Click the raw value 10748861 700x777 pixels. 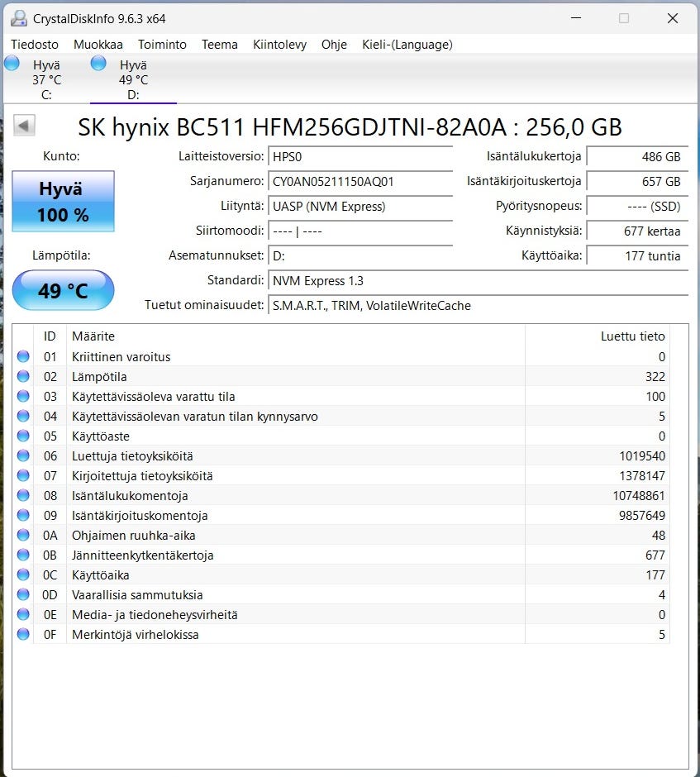639,495
